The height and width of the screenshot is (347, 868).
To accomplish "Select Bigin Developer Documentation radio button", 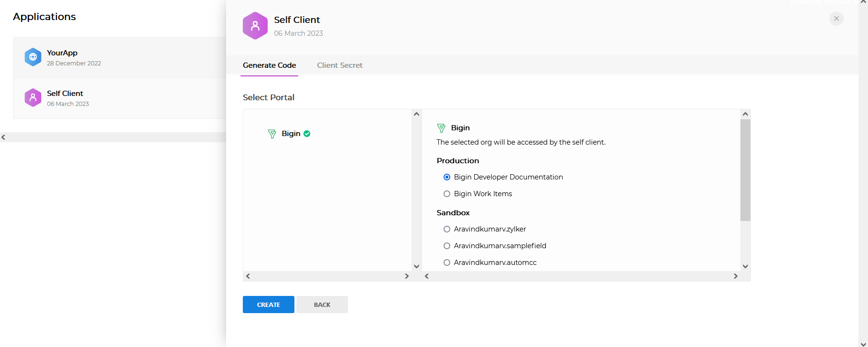I will coord(447,177).
